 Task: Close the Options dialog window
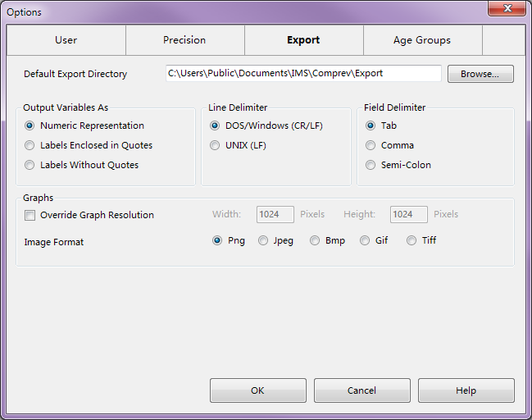(507, 9)
